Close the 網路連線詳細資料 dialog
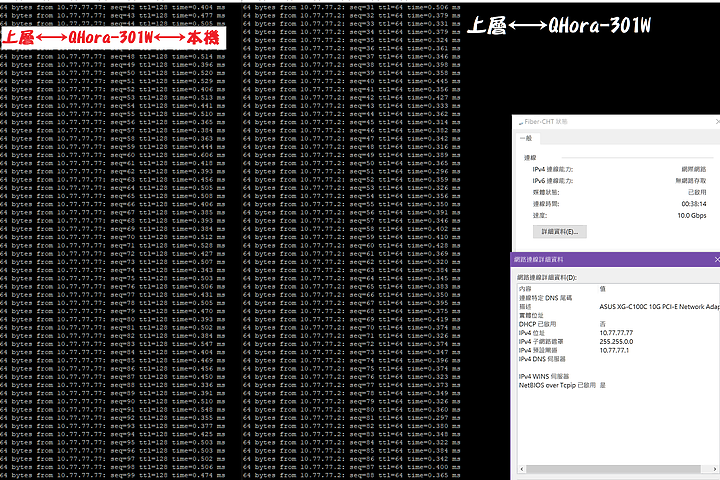The image size is (720, 480). [x=716, y=260]
